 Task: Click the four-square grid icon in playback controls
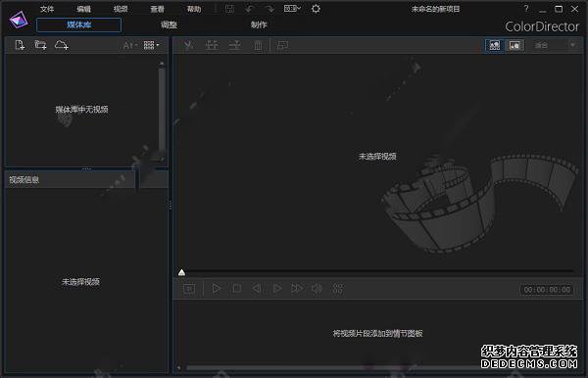(x=338, y=289)
